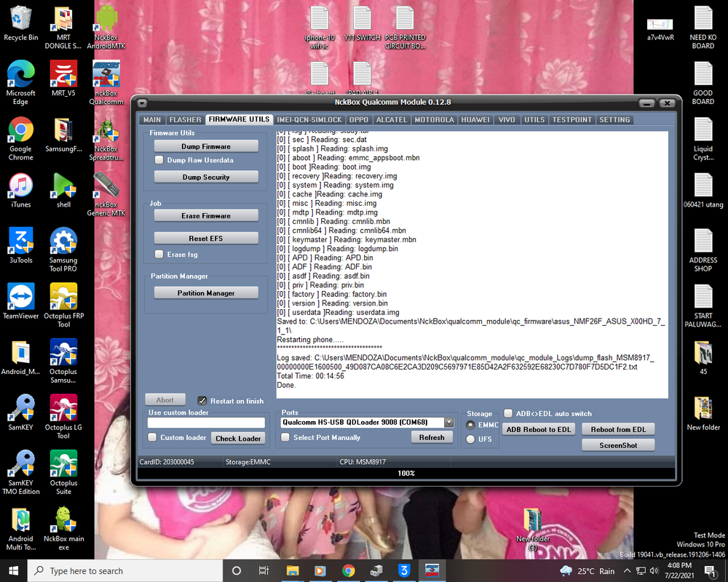728x582 pixels.
Task: Click the Erase Firmware button
Action: (x=206, y=216)
